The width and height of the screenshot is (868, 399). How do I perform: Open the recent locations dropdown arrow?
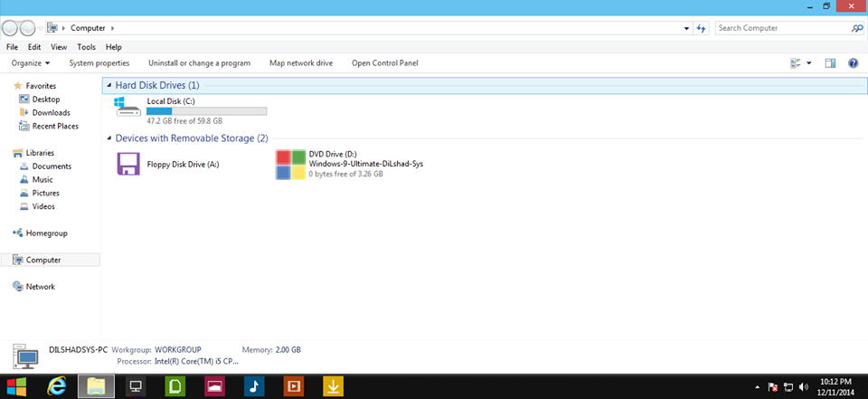[x=41, y=28]
